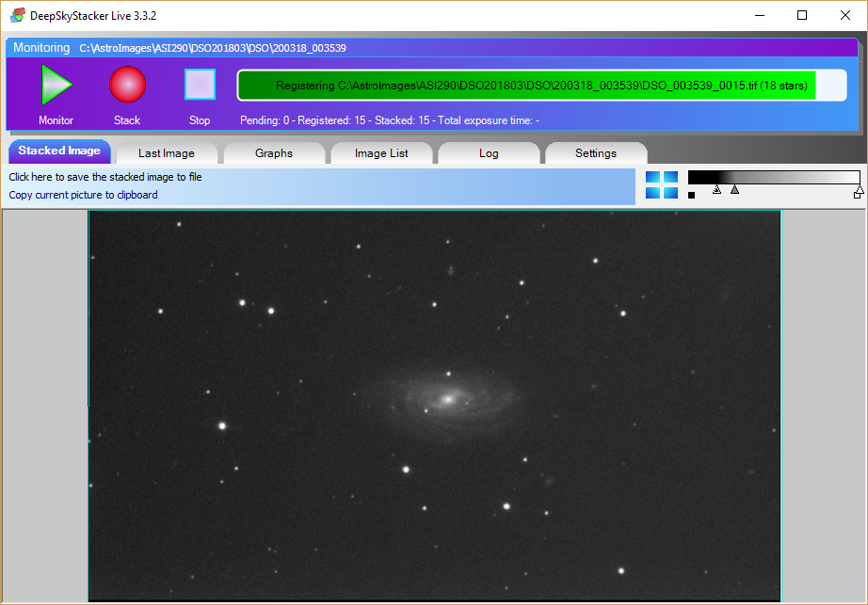
Task: Click Copy current picture to clipboard
Action: click(84, 195)
